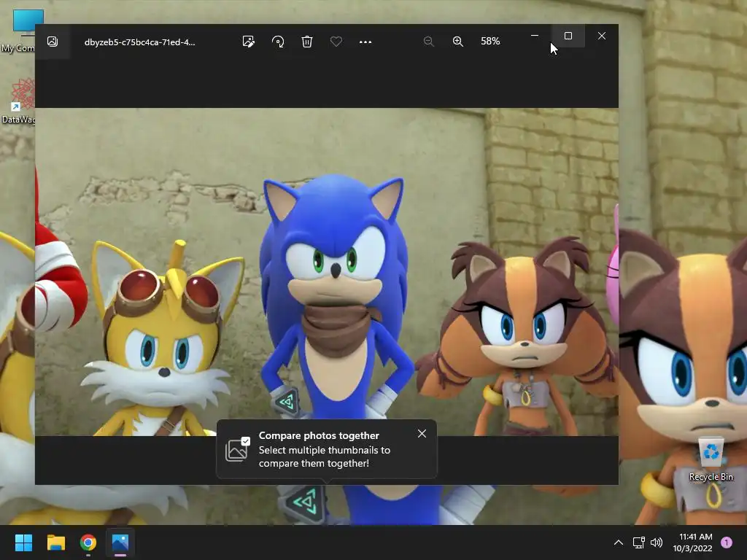
Task: Click the 58% zoom level value
Action: (490, 42)
